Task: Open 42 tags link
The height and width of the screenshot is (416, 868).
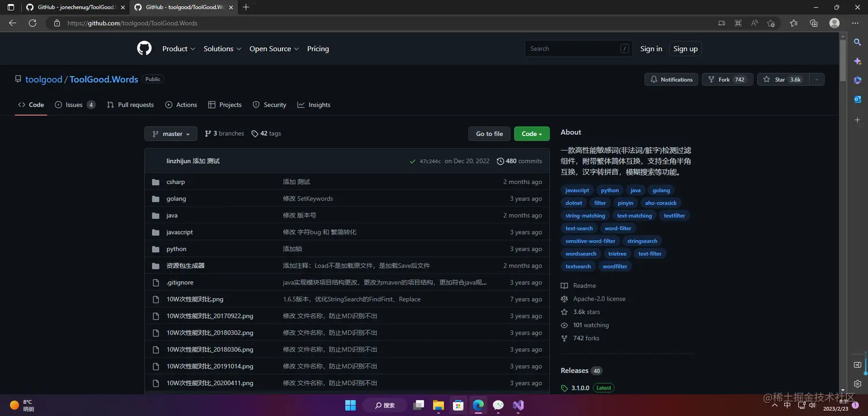Action: (x=266, y=133)
